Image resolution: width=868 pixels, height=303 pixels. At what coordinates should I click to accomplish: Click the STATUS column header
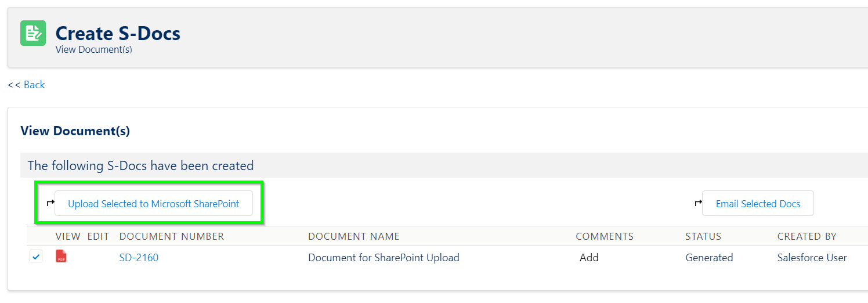(703, 236)
